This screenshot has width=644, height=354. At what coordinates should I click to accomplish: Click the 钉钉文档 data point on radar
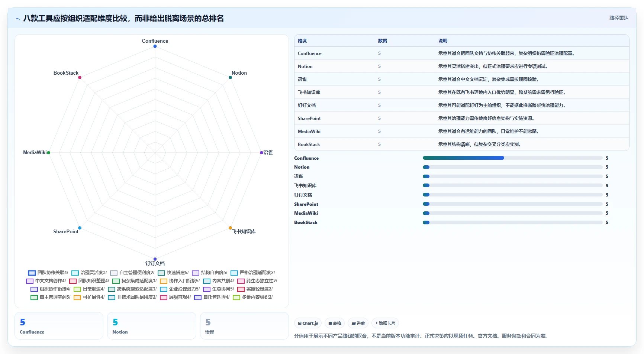(155, 259)
